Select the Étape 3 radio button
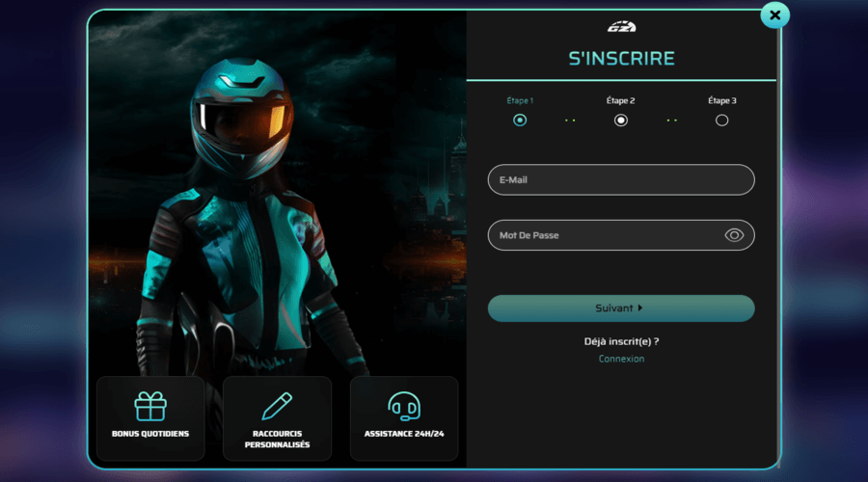This screenshot has width=868, height=482. 721,120
